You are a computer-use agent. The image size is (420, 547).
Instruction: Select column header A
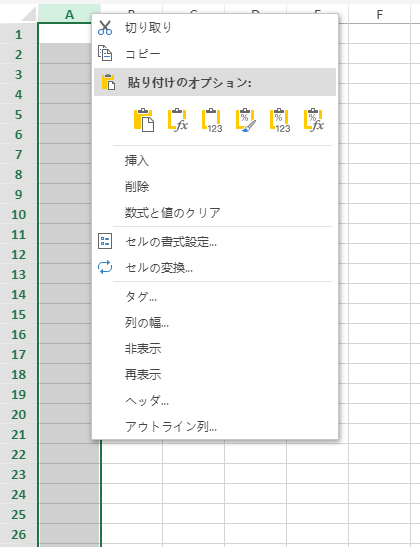(x=69, y=14)
